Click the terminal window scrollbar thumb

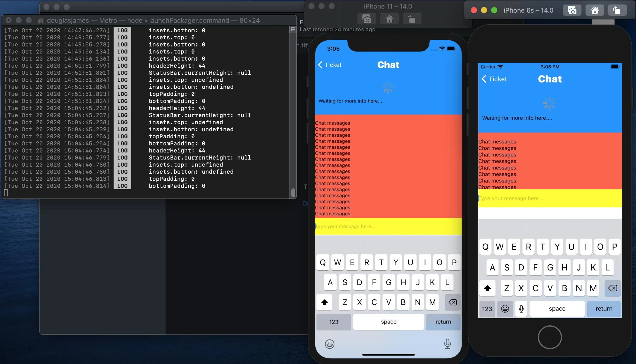tap(293, 193)
